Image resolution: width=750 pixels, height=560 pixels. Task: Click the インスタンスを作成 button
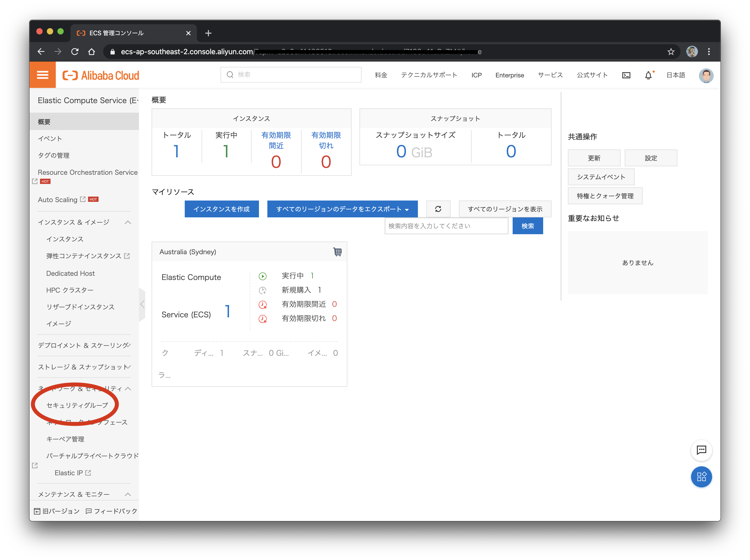pyautogui.click(x=222, y=209)
